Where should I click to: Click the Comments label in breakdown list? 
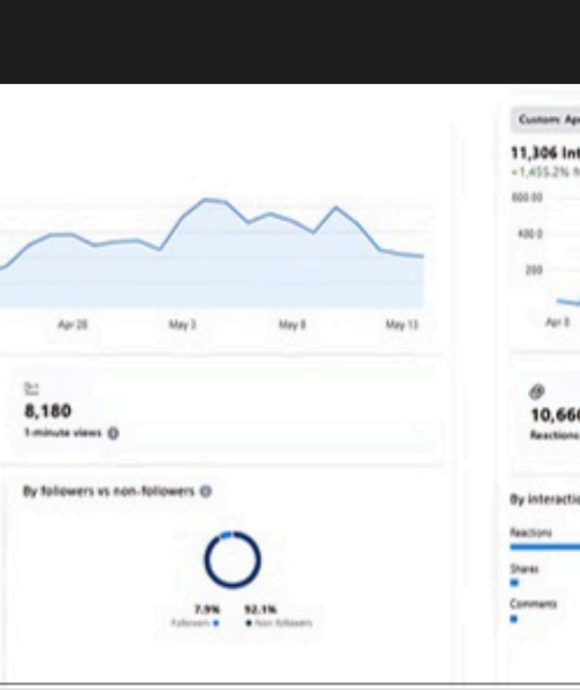[533, 604]
